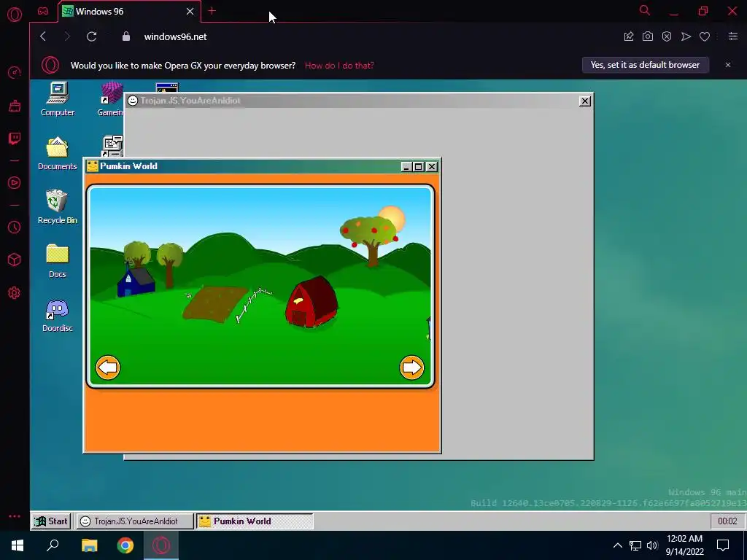Screen dimensions: 747x560
Task: Open the Documents folder icon
Action: (57, 153)
